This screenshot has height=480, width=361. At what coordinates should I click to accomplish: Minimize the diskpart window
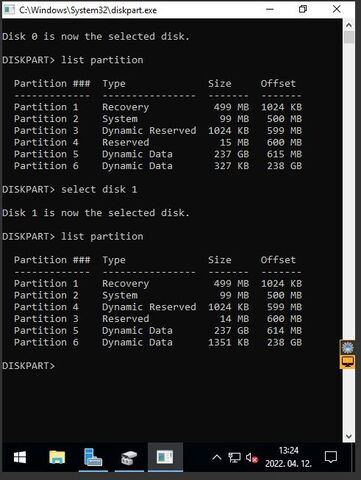click(270, 10)
